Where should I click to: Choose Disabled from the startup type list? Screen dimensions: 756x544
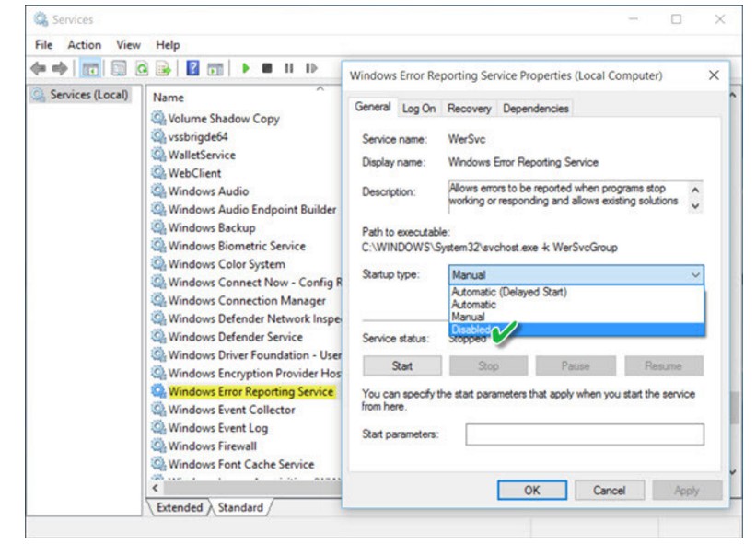pyautogui.click(x=576, y=330)
